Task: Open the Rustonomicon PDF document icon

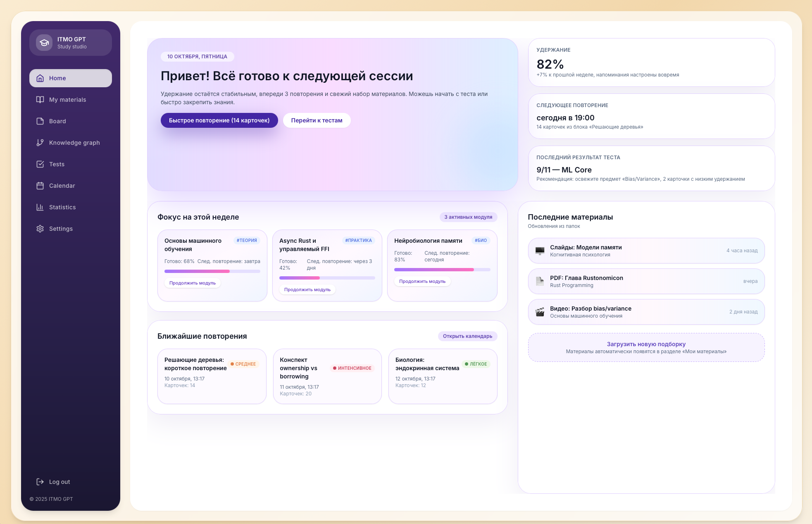Action: tap(540, 281)
